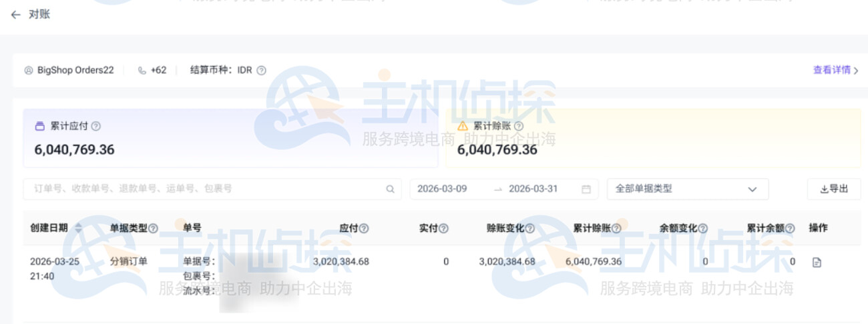Click help icon in 余额变化 column header
Viewport: 868px width, 324px height.
pos(702,229)
